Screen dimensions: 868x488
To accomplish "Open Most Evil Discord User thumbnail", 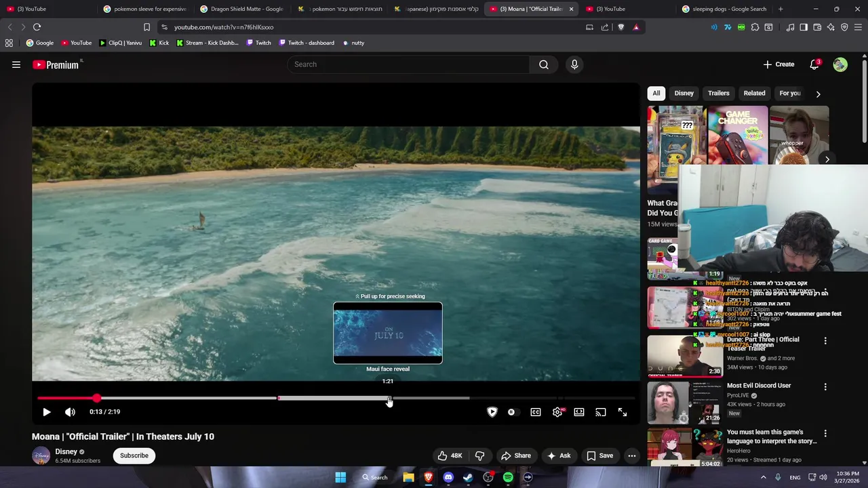I will (685, 402).
